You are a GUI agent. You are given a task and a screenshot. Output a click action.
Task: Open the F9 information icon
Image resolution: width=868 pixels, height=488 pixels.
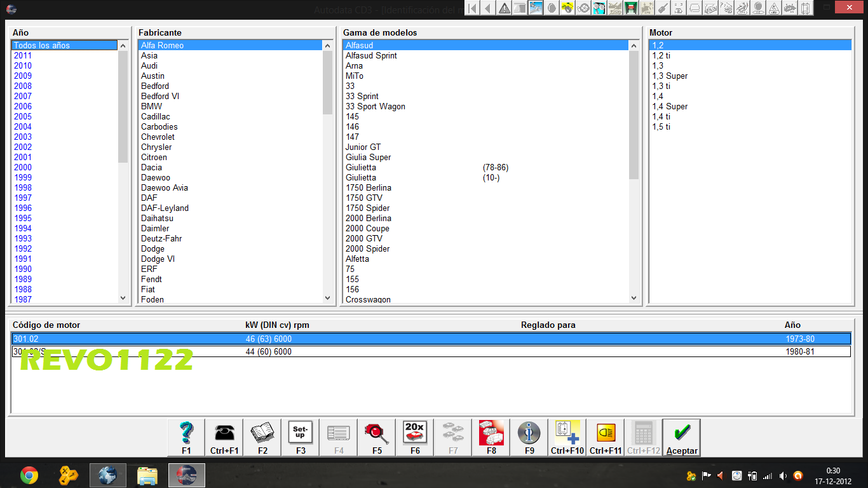pos(529,437)
